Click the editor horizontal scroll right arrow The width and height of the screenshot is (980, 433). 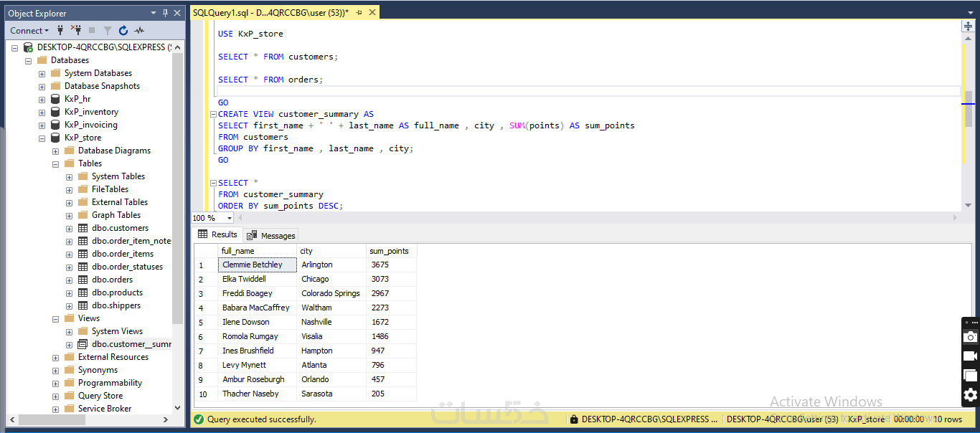[x=955, y=218]
